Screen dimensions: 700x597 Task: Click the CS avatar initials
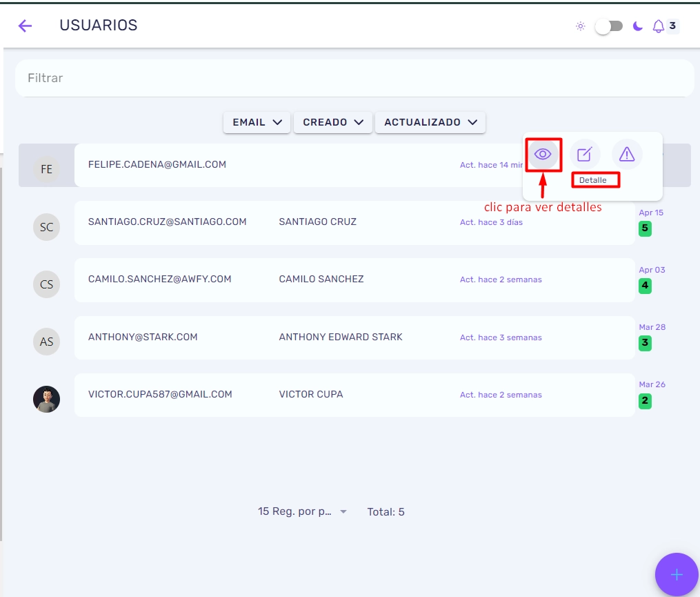click(46, 284)
